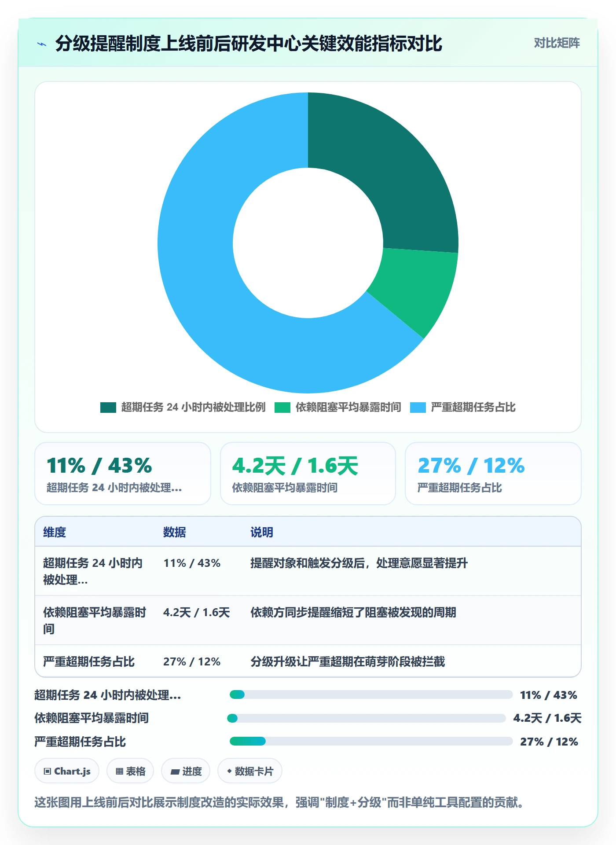The height and width of the screenshot is (845, 616).
Task: Click the 27% / 12% progress bar
Action: pyautogui.click(x=371, y=741)
